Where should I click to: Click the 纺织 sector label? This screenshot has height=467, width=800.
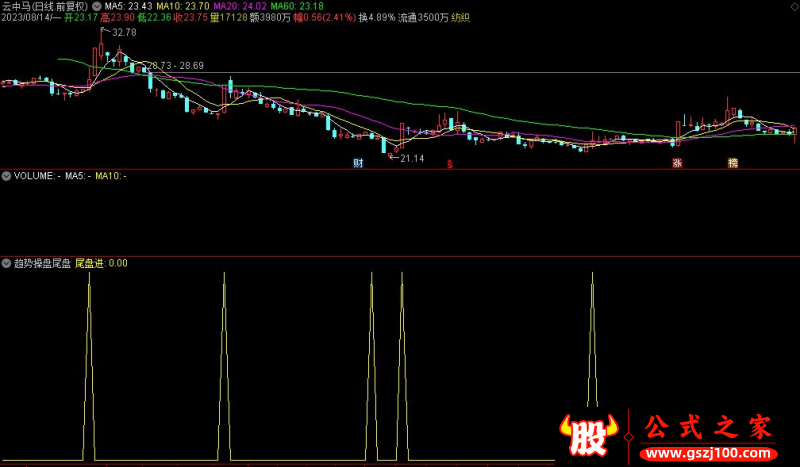461,18
